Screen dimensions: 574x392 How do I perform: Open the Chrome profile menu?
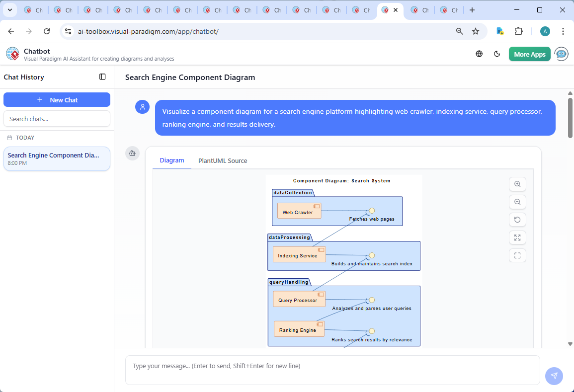pos(545,31)
